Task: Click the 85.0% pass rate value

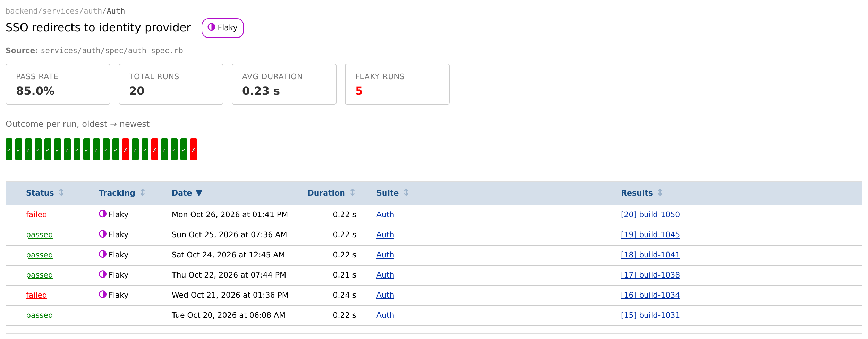Action: click(x=35, y=91)
